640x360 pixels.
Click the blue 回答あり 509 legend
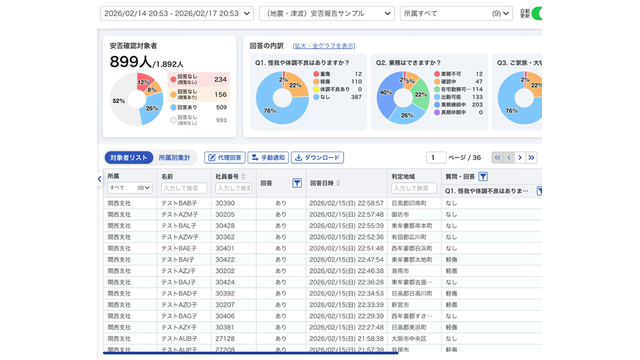click(x=198, y=107)
